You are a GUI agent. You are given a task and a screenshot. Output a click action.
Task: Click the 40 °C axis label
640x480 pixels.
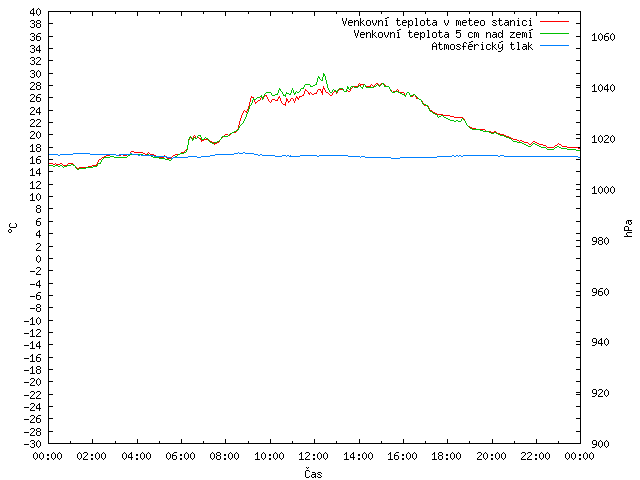36,12
